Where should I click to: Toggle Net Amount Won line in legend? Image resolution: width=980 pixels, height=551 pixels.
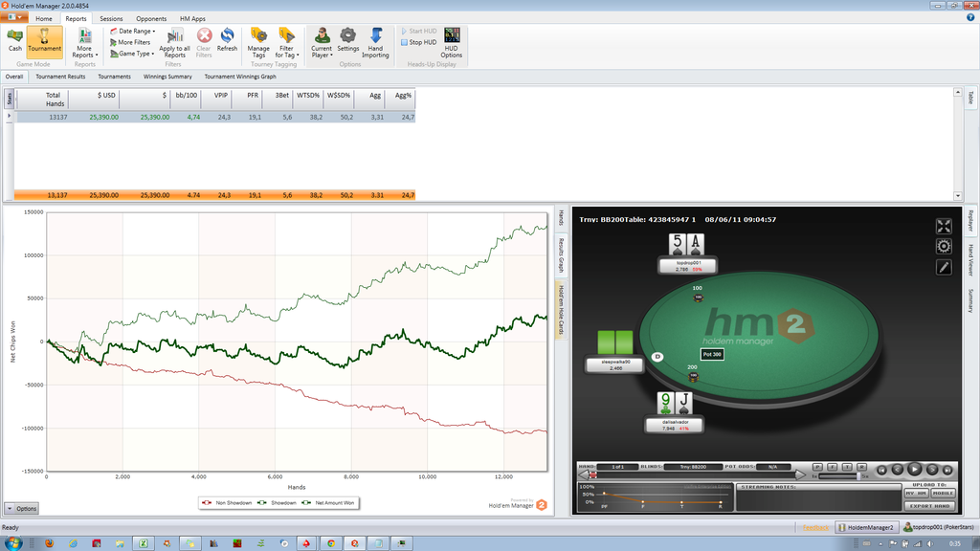[x=327, y=503]
